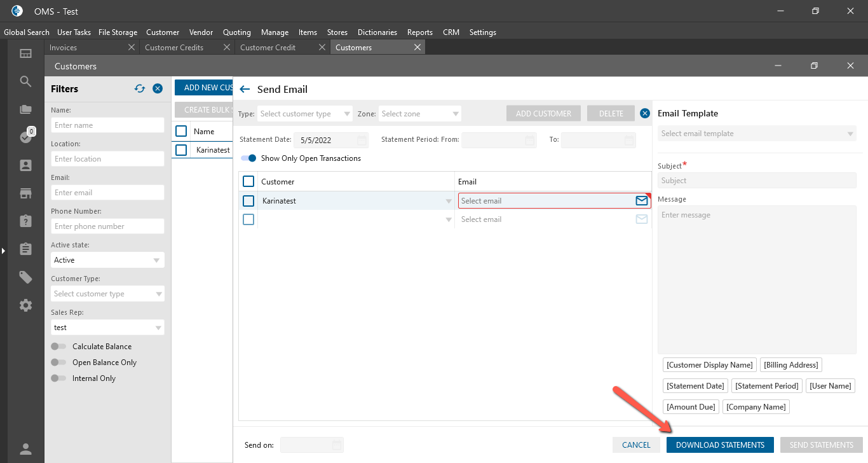Open the Reports menu
868x463 pixels.
click(x=419, y=32)
